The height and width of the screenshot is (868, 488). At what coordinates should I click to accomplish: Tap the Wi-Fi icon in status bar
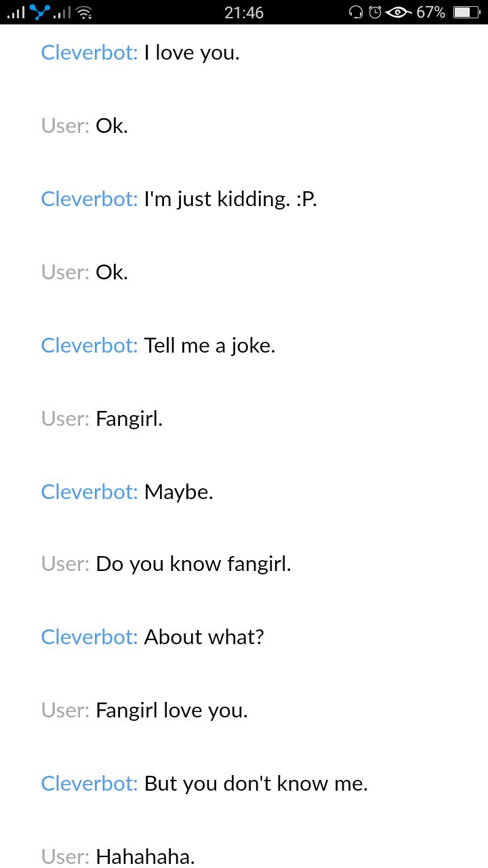point(84,12)
